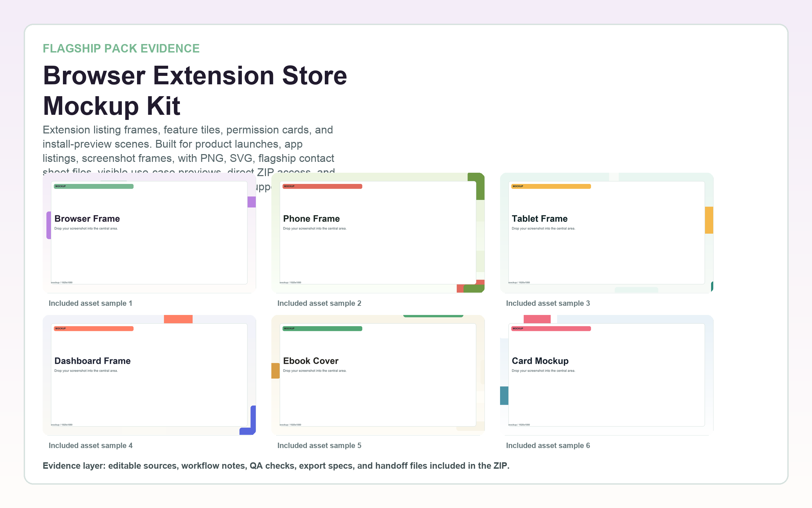812x508 pixels.
Task: Click 'mockup / 1920x1080' label in Ebook Cover
Action: [x=290, y=425]
